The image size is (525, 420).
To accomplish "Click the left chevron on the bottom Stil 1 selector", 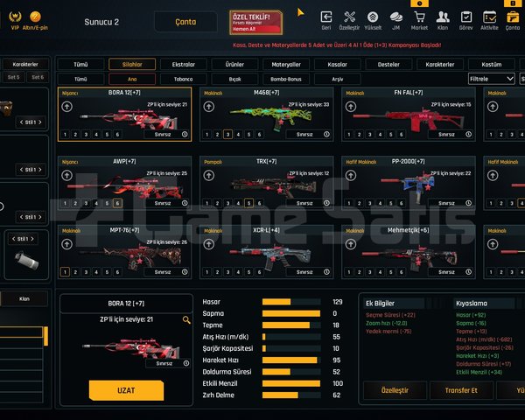I will 14,239.
